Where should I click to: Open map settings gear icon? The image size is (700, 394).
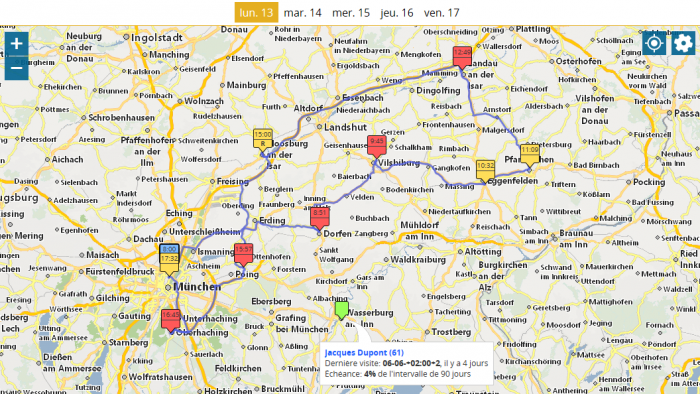tap(683, 43)
